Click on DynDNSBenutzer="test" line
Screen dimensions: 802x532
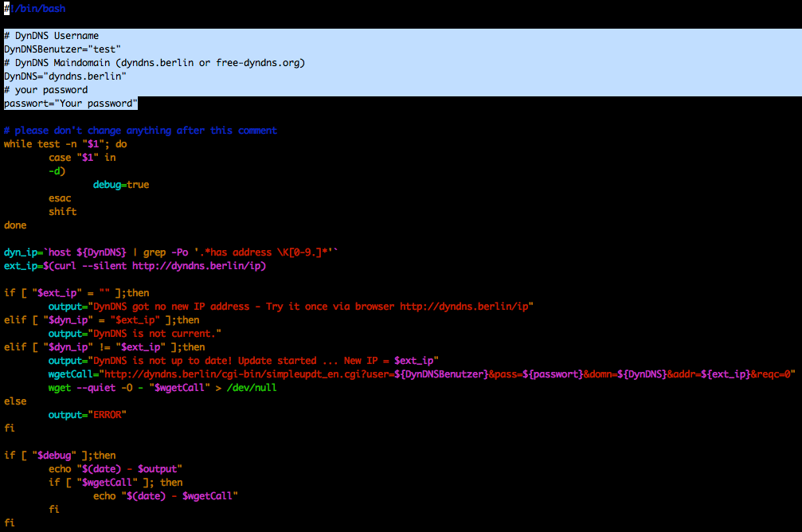coord(62,49)
